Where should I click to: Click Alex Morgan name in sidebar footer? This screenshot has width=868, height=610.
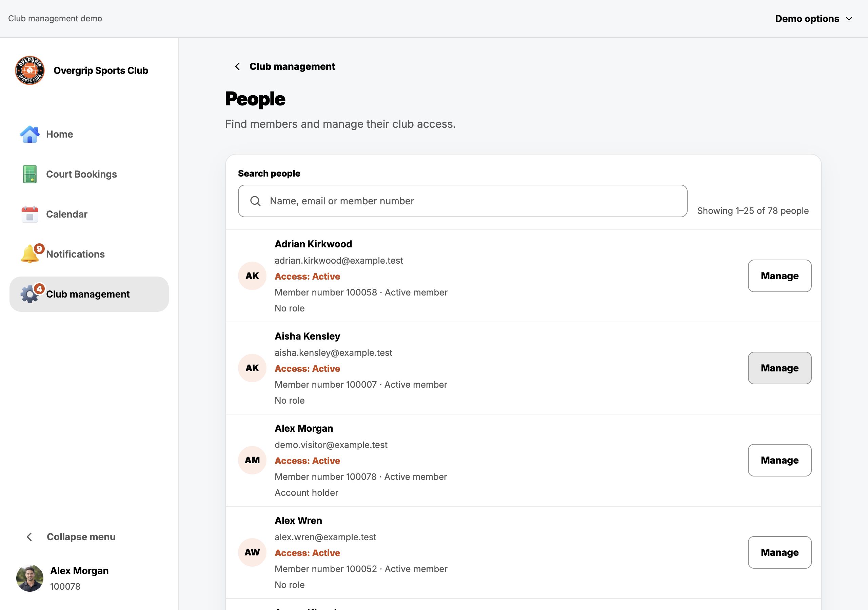[79, 571]
